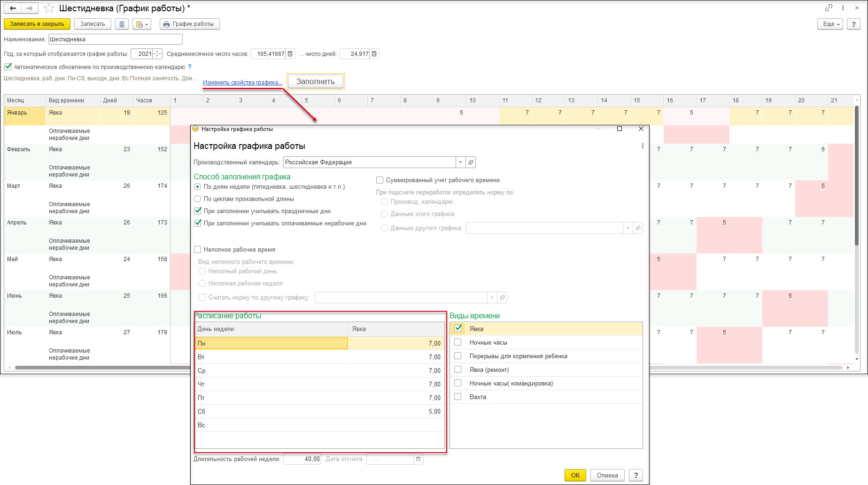
Task: Toggle accounting for holidays when filling
Action: tap(198, 211)
